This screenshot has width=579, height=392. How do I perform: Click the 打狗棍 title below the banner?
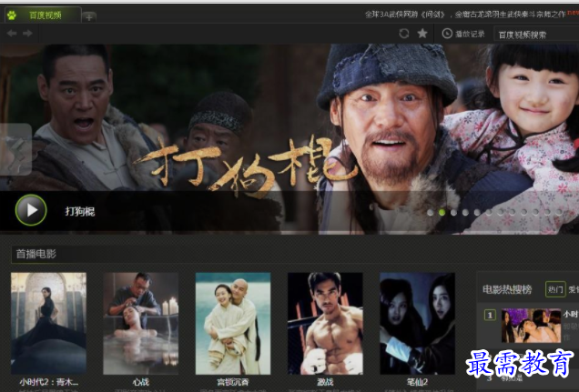[80, 211]
